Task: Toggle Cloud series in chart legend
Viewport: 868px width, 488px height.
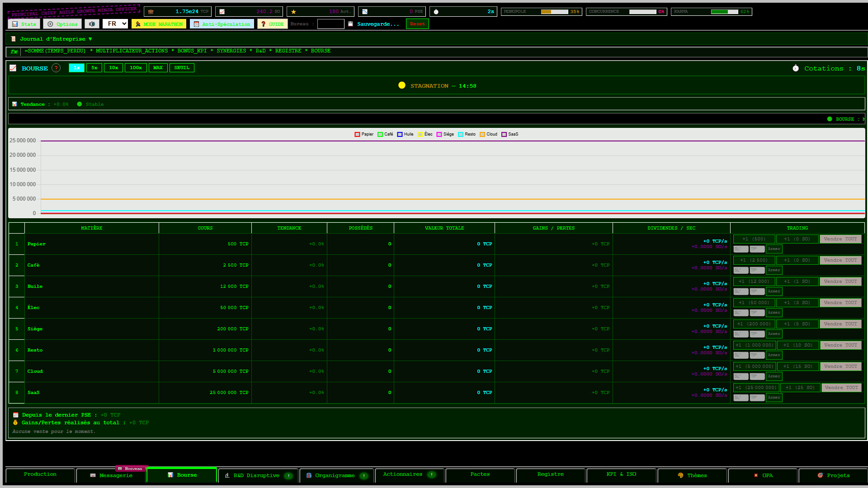Action: tap(488, 134)
